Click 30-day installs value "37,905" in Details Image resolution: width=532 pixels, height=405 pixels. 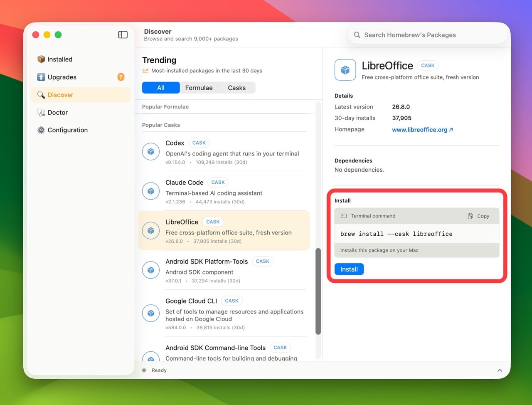tap(402, 118)
